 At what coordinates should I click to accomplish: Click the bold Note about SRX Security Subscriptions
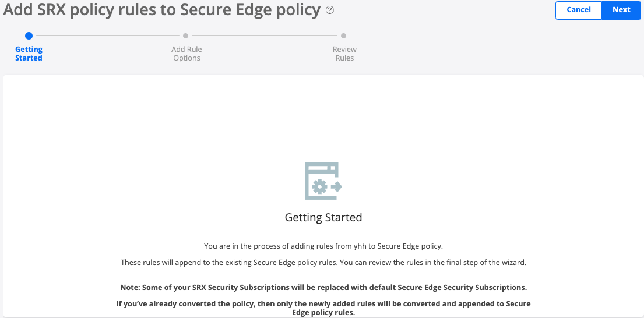pyautogui.click(x=323, y=288)
